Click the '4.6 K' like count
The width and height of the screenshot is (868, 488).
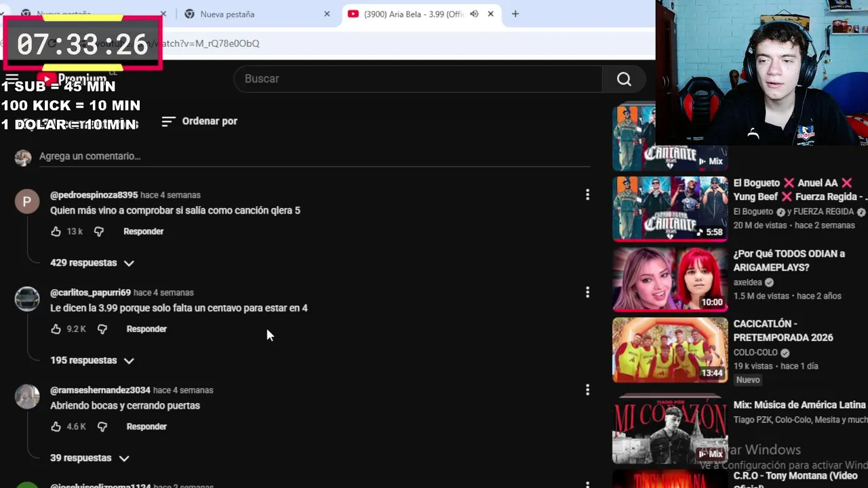tap(76, 427)
